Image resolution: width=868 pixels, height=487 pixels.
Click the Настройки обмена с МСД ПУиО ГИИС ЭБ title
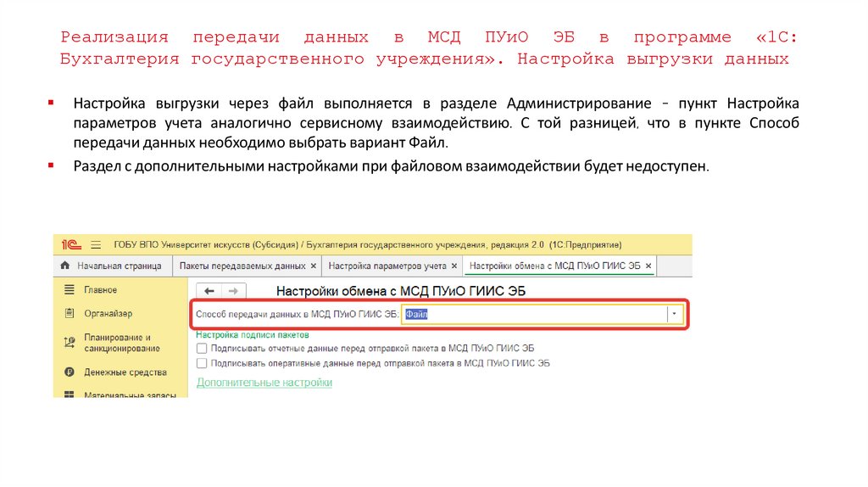coord(401,291)
